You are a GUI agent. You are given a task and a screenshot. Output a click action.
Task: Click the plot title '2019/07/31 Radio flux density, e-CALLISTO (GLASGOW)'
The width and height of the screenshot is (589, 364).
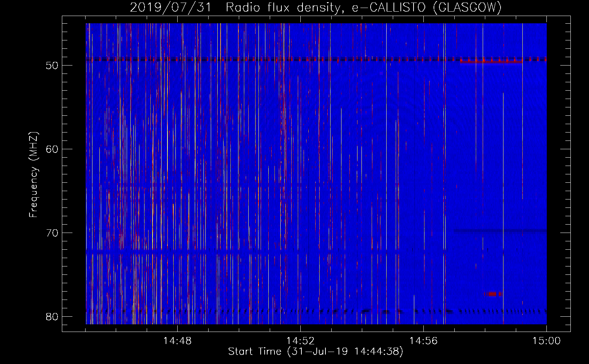pyautogui.click(x=316, y=7)
